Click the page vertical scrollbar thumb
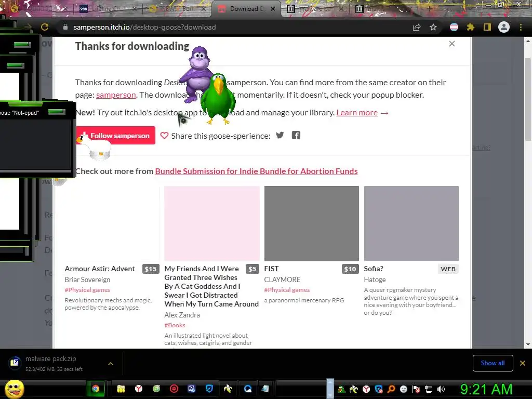The height and width of the screenshot is (399, 532). [x=528, y=99]
